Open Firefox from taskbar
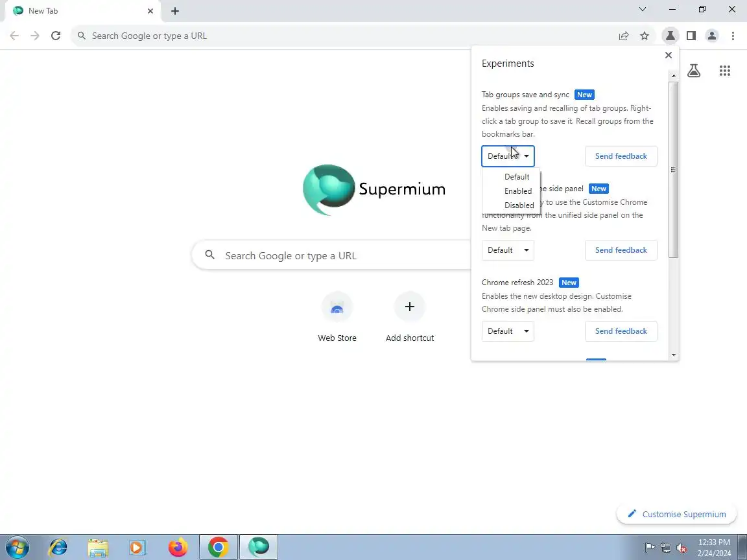Viewport: 747px width, 560px height. (178, 548)
